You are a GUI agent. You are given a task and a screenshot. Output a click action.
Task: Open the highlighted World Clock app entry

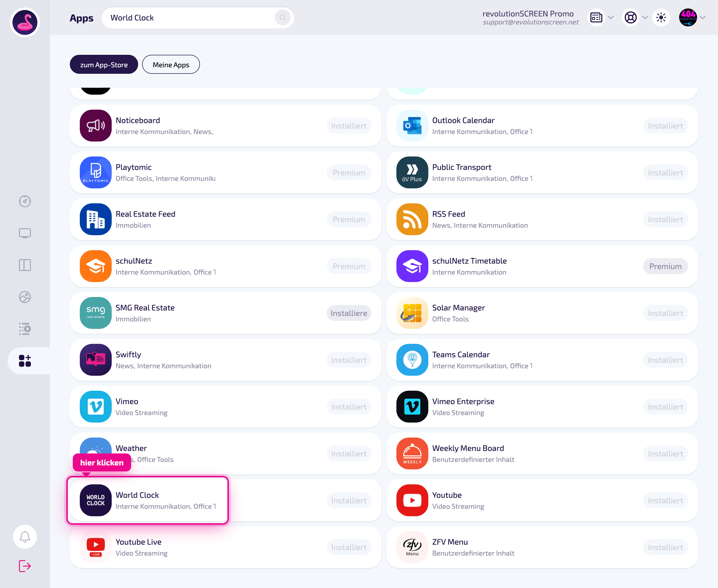tap(147, 500)
